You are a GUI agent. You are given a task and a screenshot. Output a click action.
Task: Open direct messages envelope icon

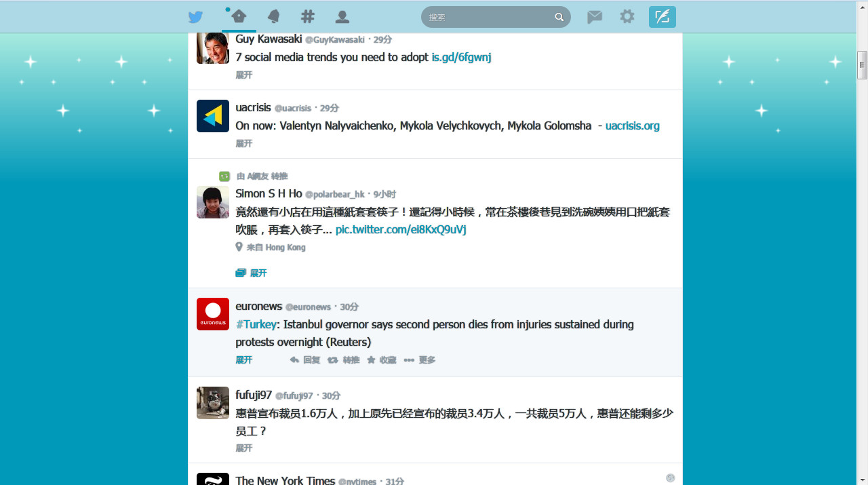pyautogui.click(x=595, y=17)
